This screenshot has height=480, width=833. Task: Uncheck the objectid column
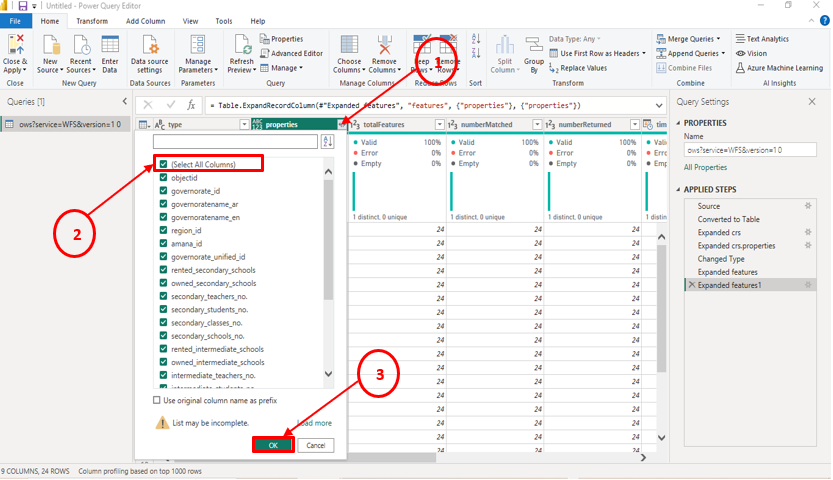pyautogui.click(x=164, y=177)
